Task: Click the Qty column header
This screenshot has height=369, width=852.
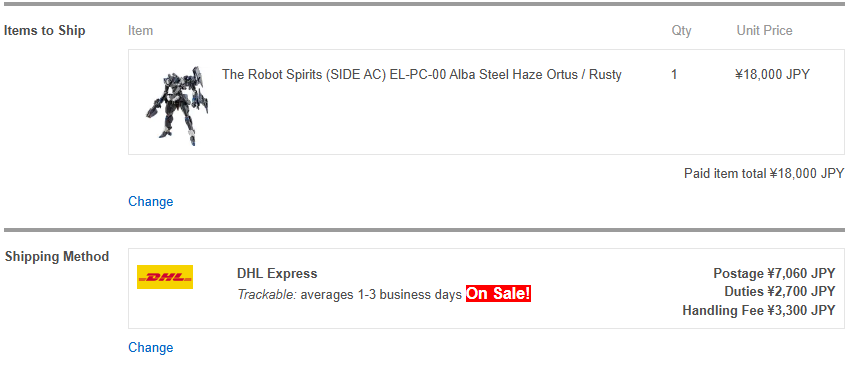Action: (681, 31)
